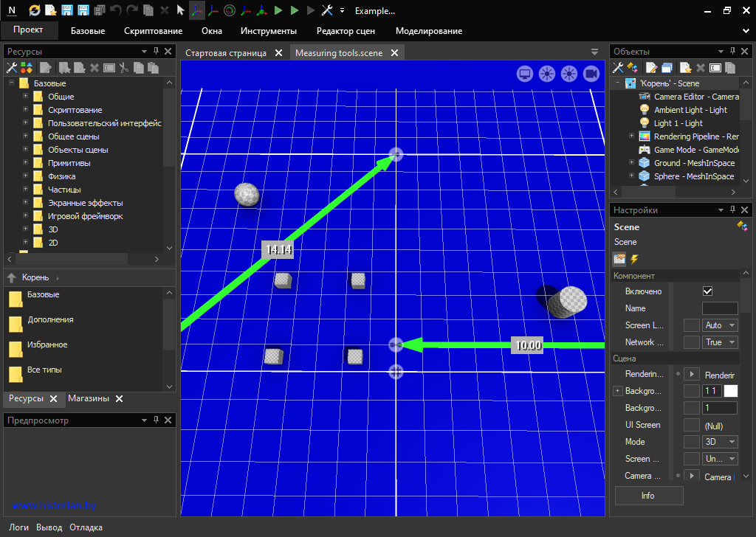
Task: Click the monitor display icon in the viewport
Action: (525, 73)
